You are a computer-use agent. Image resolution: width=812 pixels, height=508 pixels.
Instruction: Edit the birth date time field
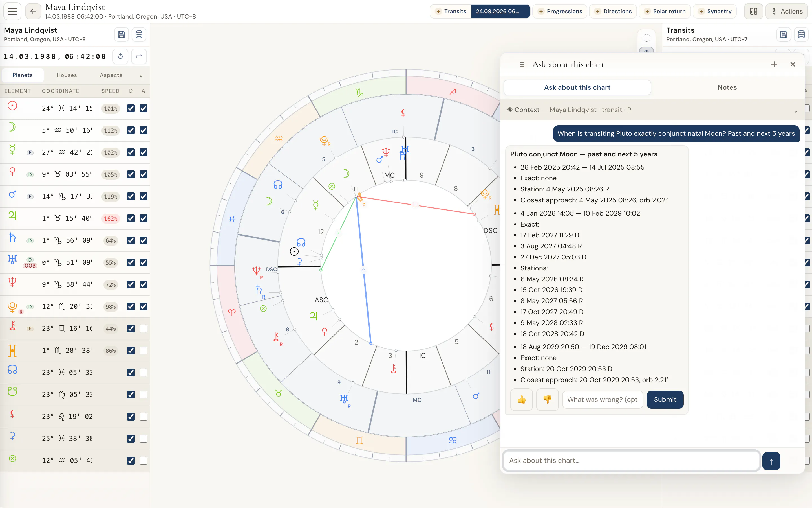coord(55,56)
